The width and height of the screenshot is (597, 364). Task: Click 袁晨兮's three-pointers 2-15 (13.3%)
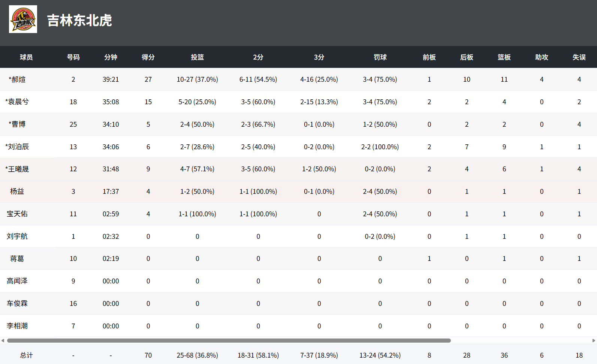[319, 102]
